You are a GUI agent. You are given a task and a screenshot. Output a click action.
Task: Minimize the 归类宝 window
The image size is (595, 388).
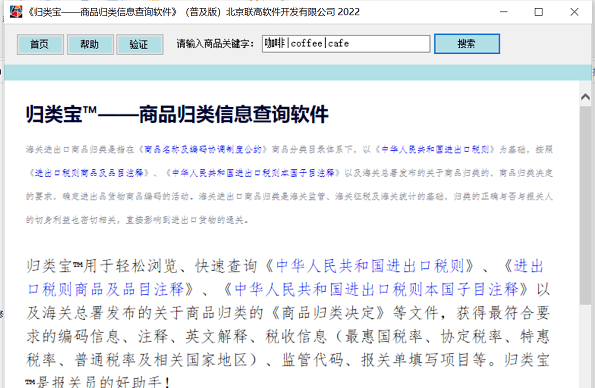coord(504,12)
